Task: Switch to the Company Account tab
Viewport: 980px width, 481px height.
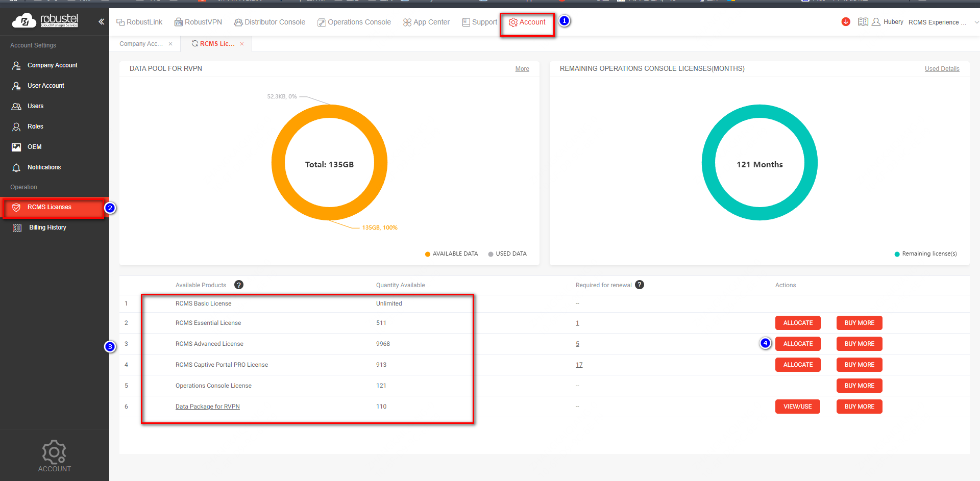Action: (x=141, y=44)
